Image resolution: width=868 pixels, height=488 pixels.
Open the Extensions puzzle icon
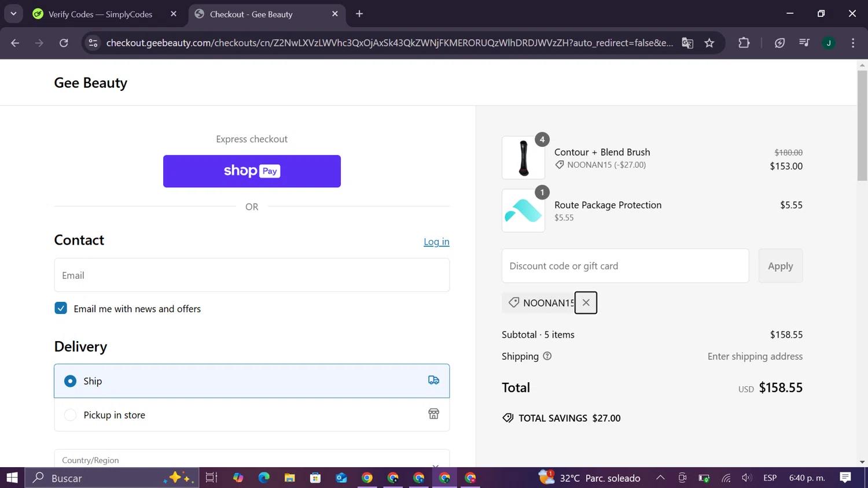pos(744,43)
